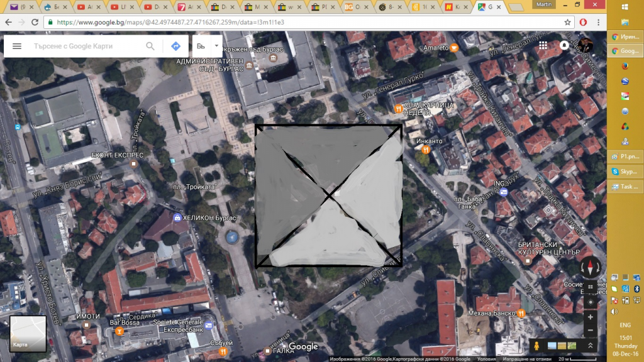This screenshot has height=362, width=644.
Task: Open Bluetooth tray icon
Action: [x=636, y=289]
